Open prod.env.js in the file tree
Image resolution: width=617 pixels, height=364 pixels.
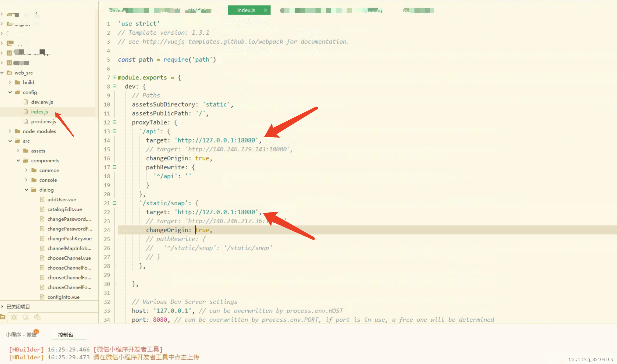point(43,121)
